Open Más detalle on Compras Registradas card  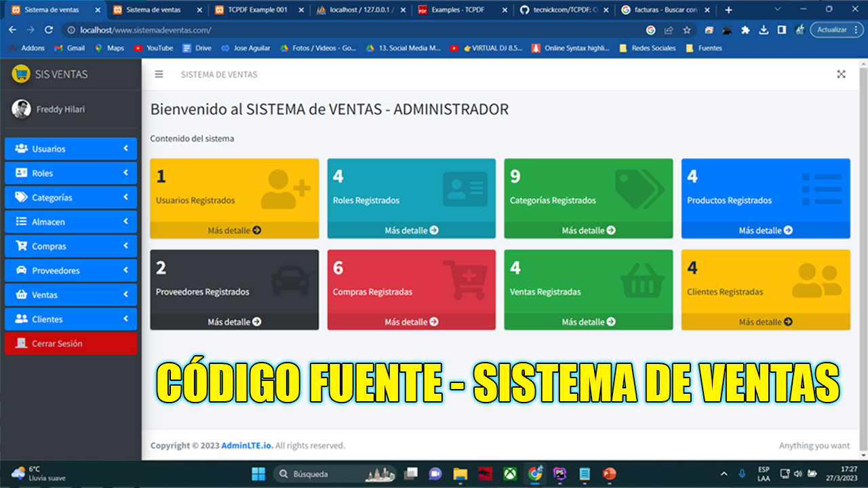[411, 322]
